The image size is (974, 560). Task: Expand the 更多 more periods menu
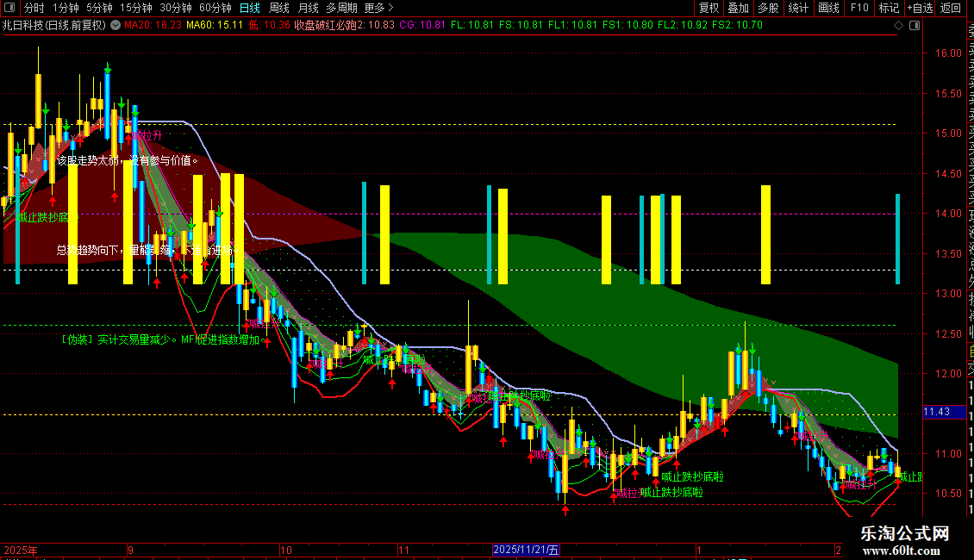(x=378, y=8)
